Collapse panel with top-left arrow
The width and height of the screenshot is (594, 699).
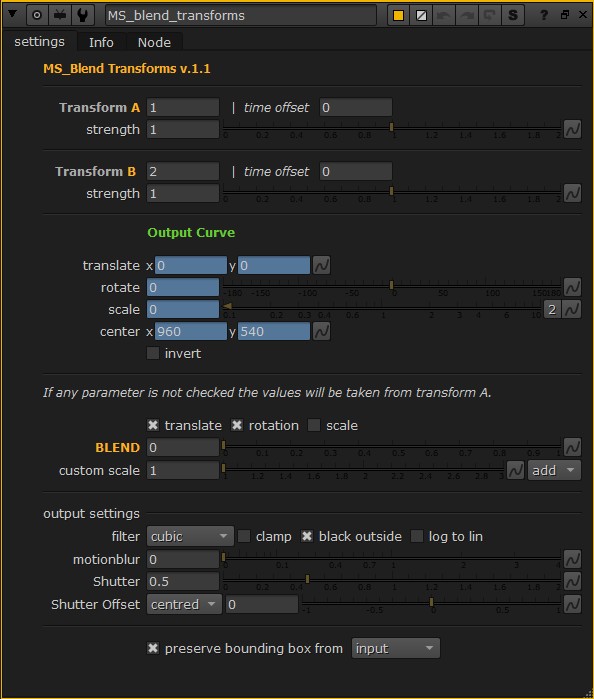13,14
